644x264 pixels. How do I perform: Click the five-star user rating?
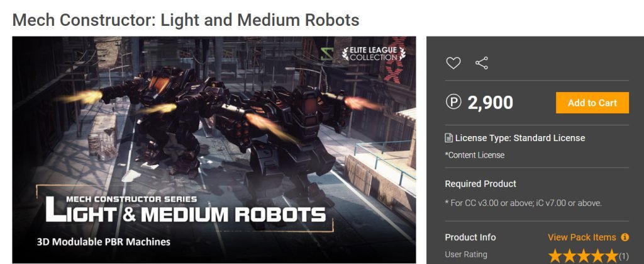coord(583,256)
